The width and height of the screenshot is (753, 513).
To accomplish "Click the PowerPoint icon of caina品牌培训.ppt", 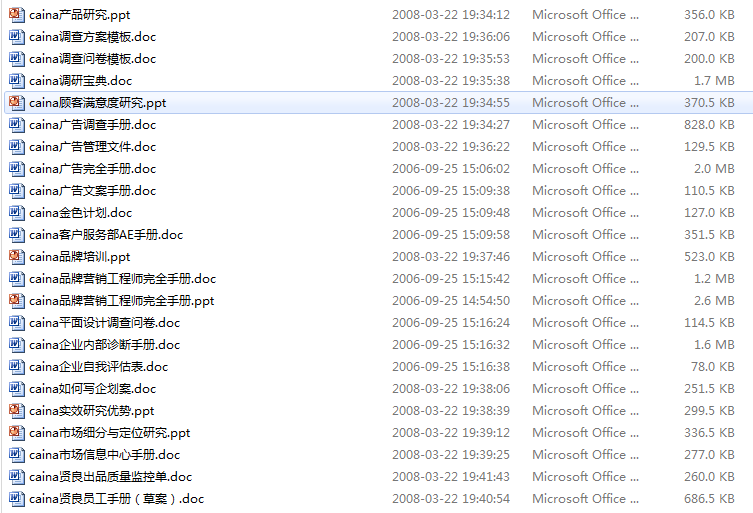I will click(16, 256).
